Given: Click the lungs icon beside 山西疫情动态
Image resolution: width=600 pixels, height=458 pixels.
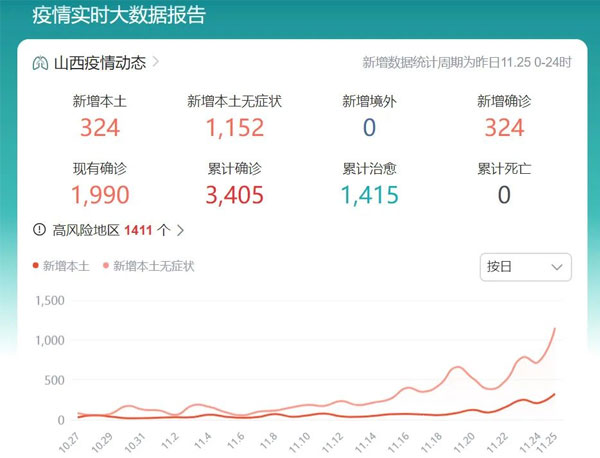Looking at the screenshot, I should tap(40, 63).
